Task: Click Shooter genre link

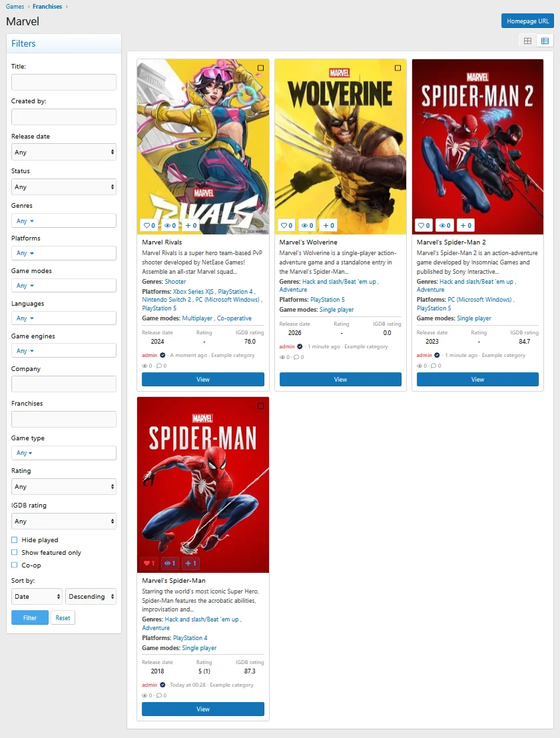Action: tap(175, 282)
